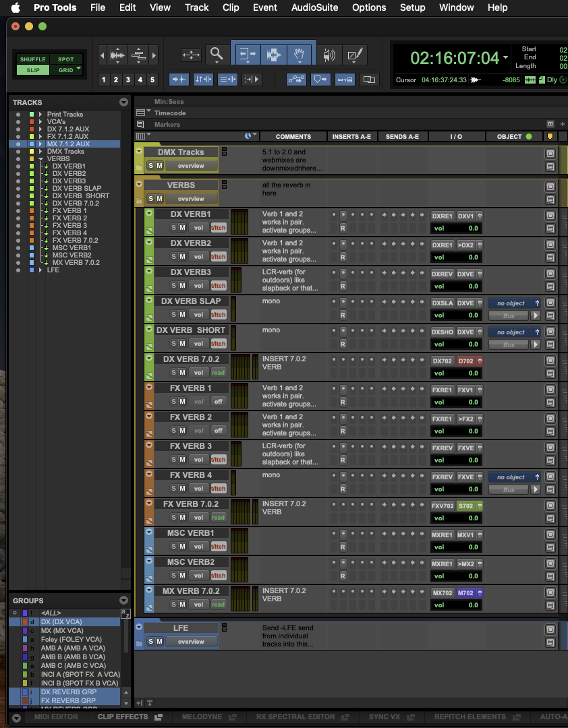
Task: Switch to the MELODYNE tab
Action: coord(202,717)
